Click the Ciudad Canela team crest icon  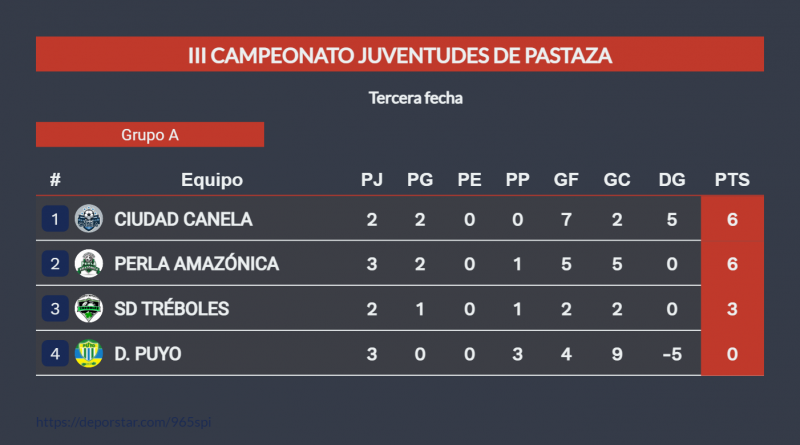89,218
